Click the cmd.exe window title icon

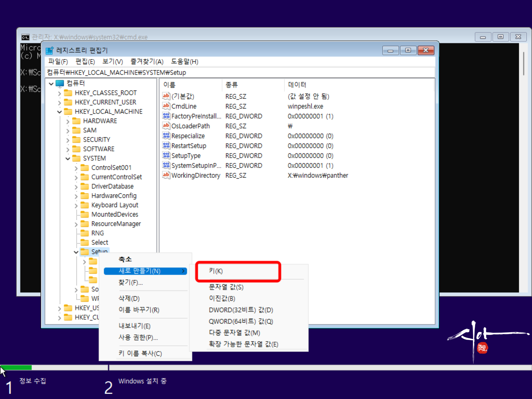point(26,37)
